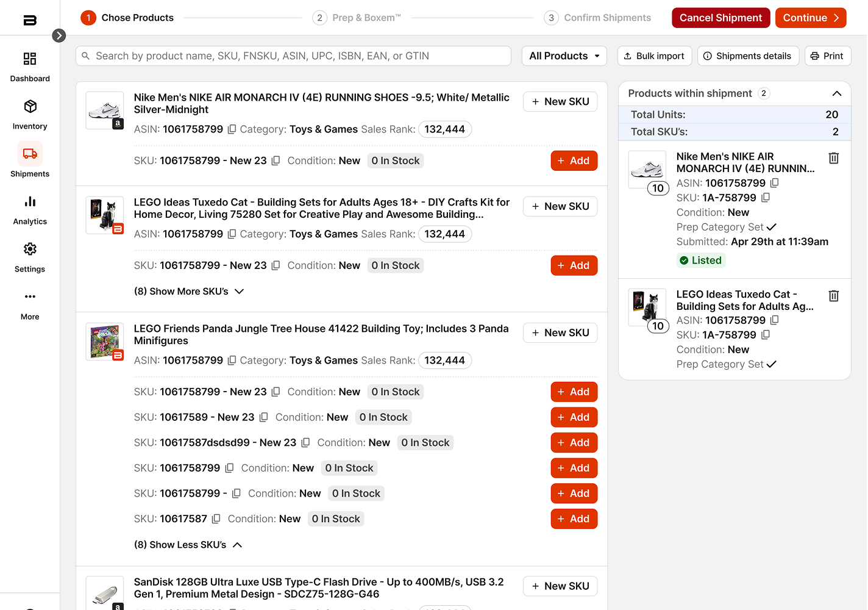Click Sales Rank 132,444 on Nike listing
868x610 pixels.
coord(444,129)
